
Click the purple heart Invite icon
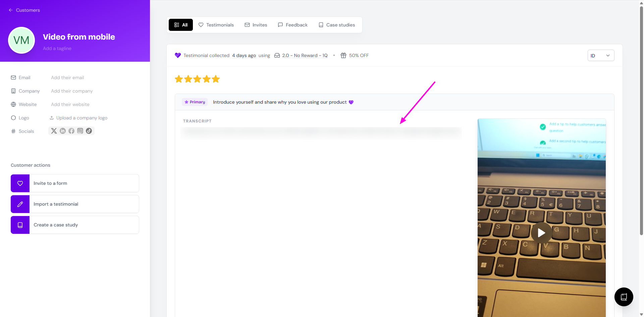point(20,183)
